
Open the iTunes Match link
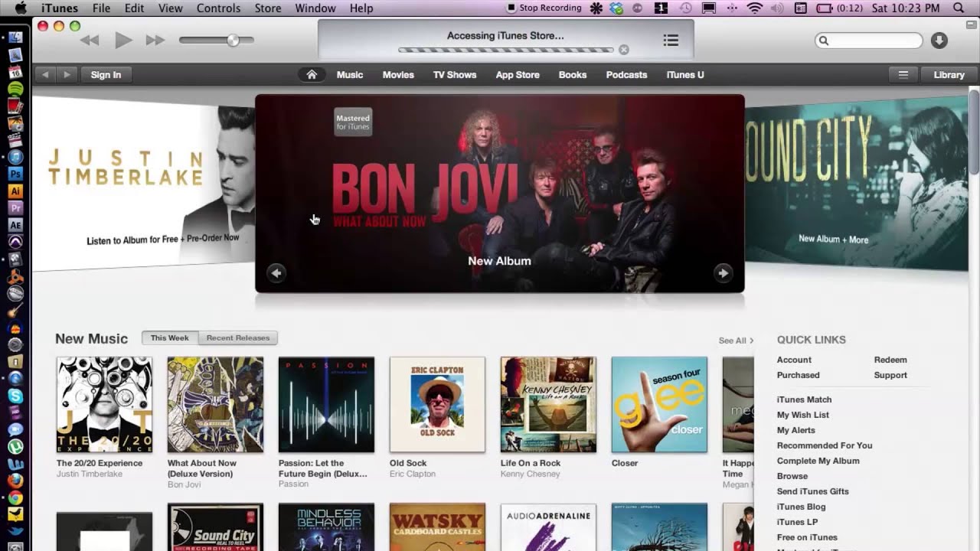(804, 399)
